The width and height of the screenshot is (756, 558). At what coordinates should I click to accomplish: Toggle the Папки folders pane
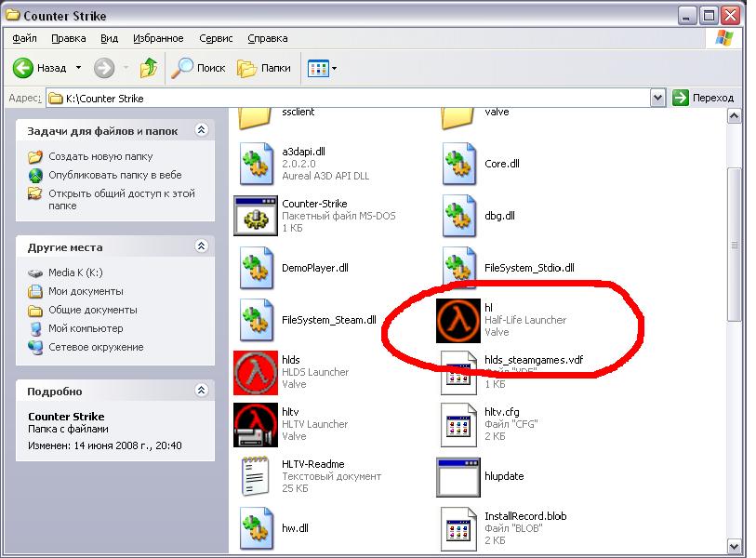click(264, 68)
